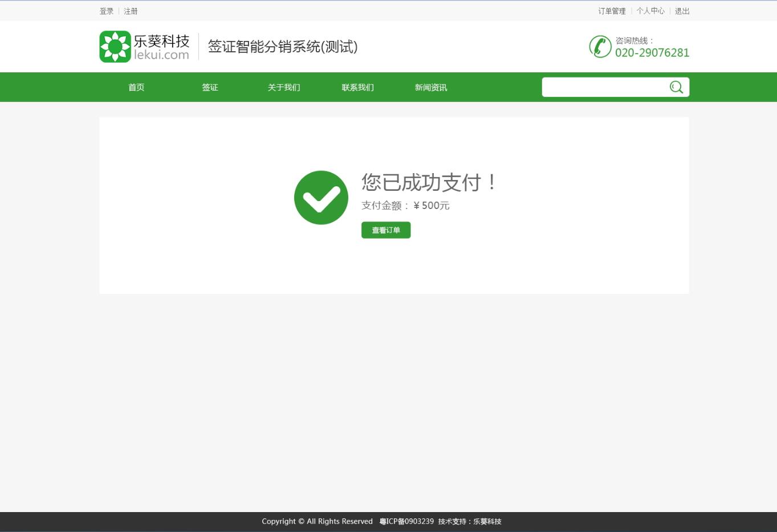The width and height of the screenshot is (777, 532).
Task: Select the 关于我们 navigation item
Action: tap(283, 87)
